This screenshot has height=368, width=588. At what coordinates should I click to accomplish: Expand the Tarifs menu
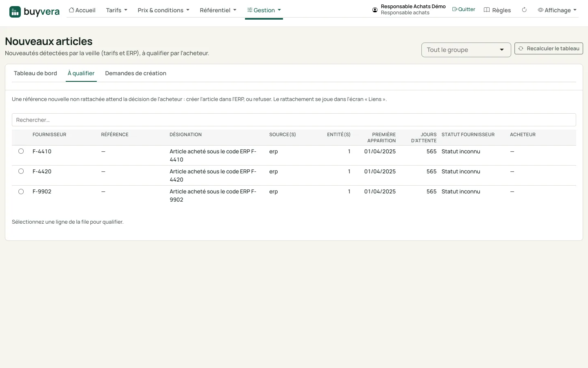pyautogui.click(x=116, y=10)
